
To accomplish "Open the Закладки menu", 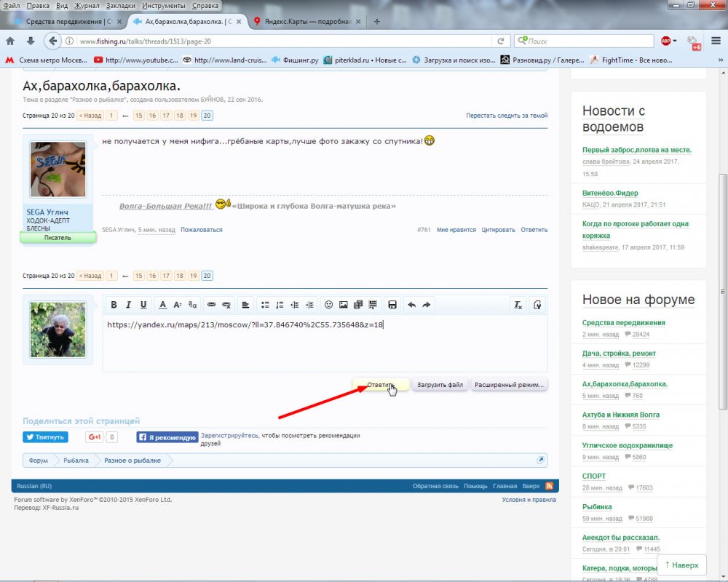I will coord(119,5).
